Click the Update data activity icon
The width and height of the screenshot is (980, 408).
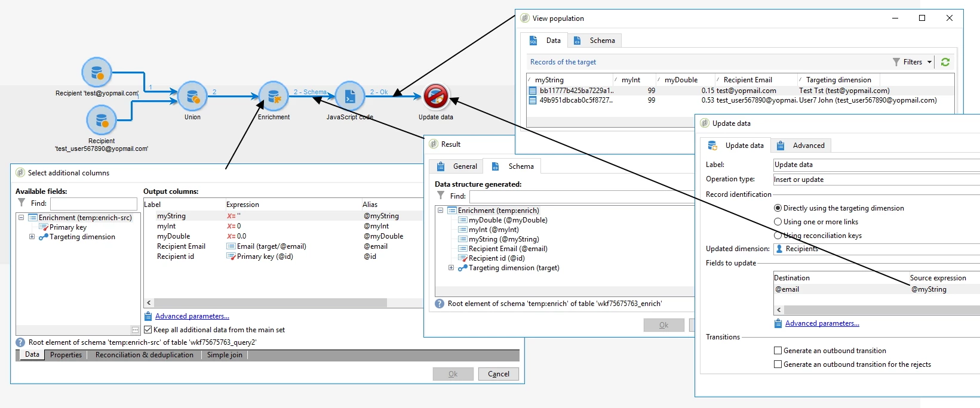click(x=436, y=96)
